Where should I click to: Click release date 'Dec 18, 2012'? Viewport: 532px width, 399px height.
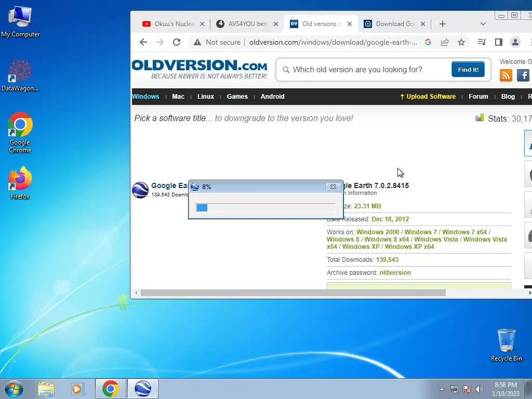[390, 219]
